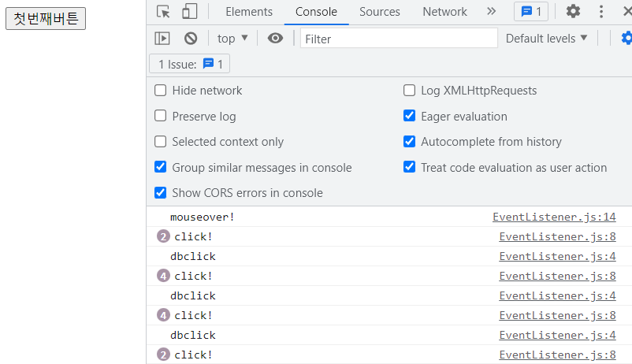Show the console sidebar panel
Image resolution: width=632 pixels, height=364 pixels.
[x=162, y=39]
